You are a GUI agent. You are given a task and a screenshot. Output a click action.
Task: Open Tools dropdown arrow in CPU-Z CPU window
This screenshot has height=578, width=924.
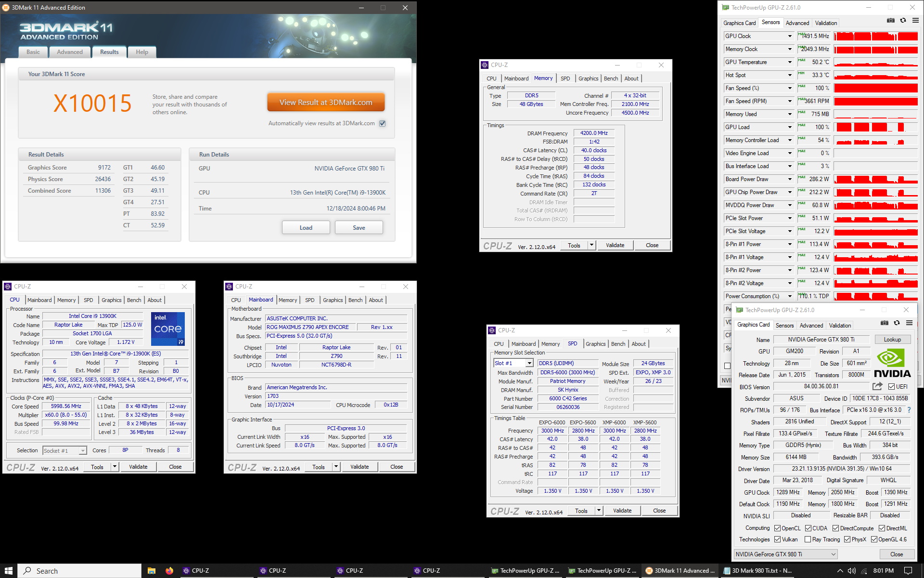point(115,467)
